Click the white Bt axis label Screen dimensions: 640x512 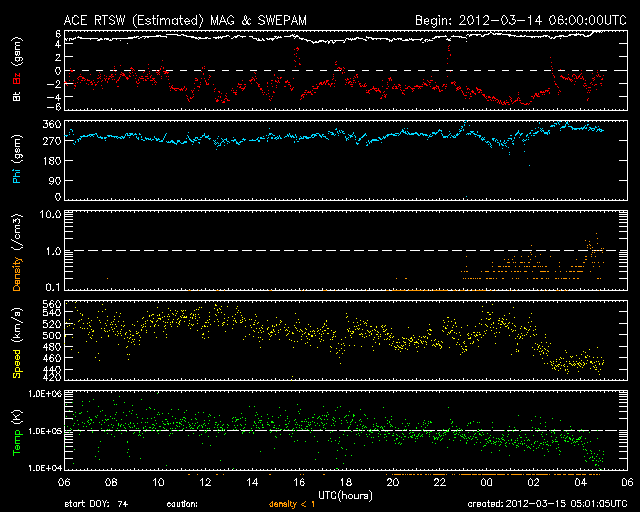17,96
